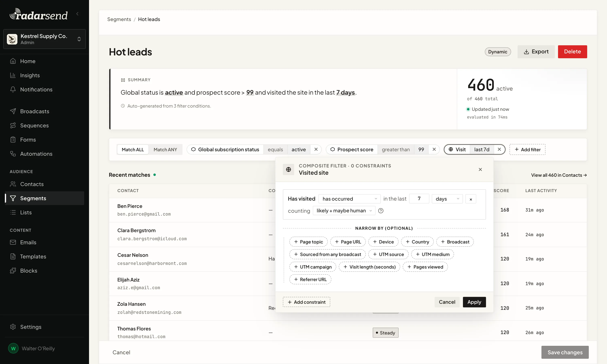Delete the Hot leads segment

(x=572, y=52)
